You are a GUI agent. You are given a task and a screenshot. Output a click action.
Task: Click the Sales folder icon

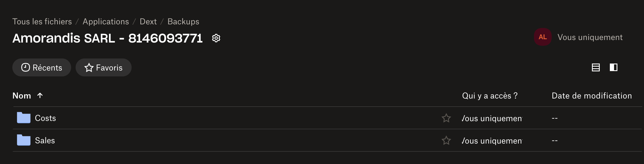point(24,140)
